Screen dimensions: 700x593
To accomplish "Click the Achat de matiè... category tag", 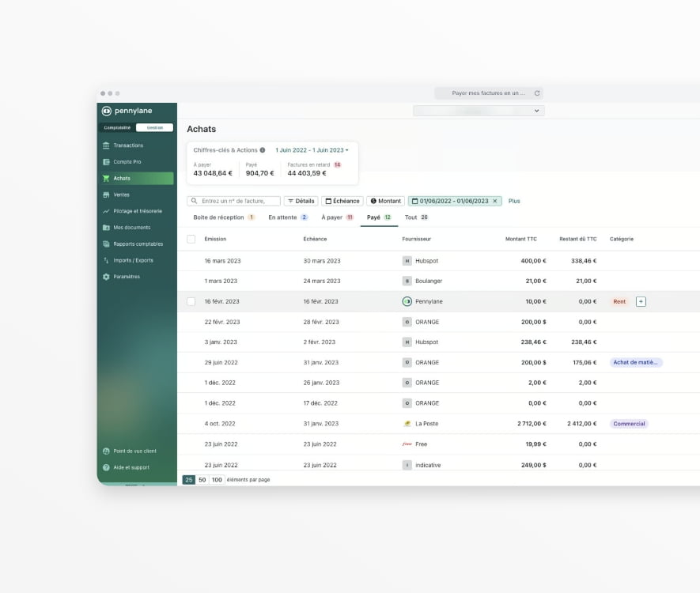I will click(636, 363).
